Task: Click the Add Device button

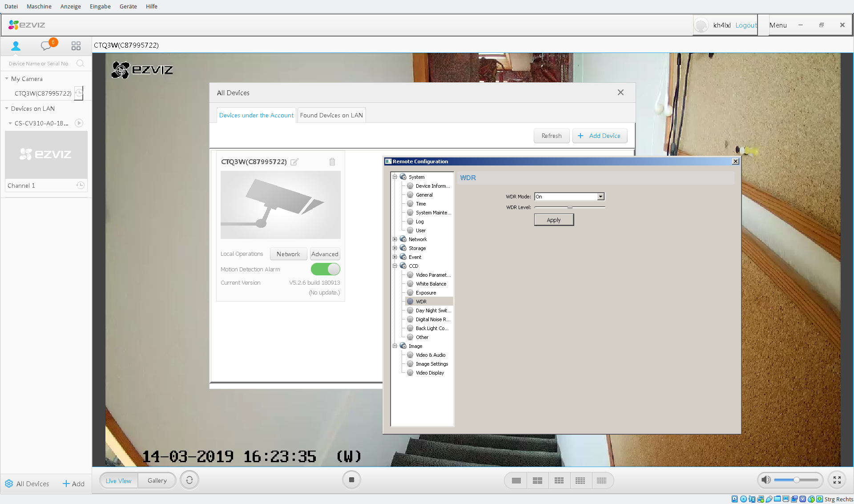Action: tap(600, 136)
